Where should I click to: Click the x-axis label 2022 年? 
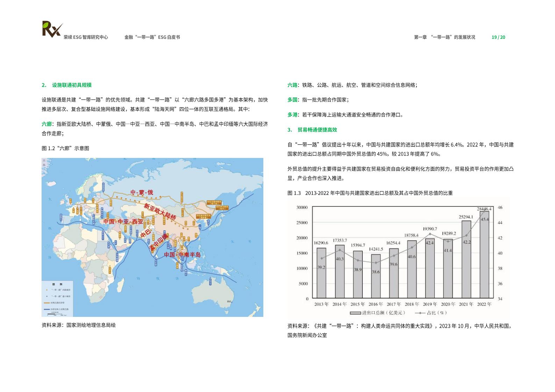pyautogui.click(x=484, y=304)
